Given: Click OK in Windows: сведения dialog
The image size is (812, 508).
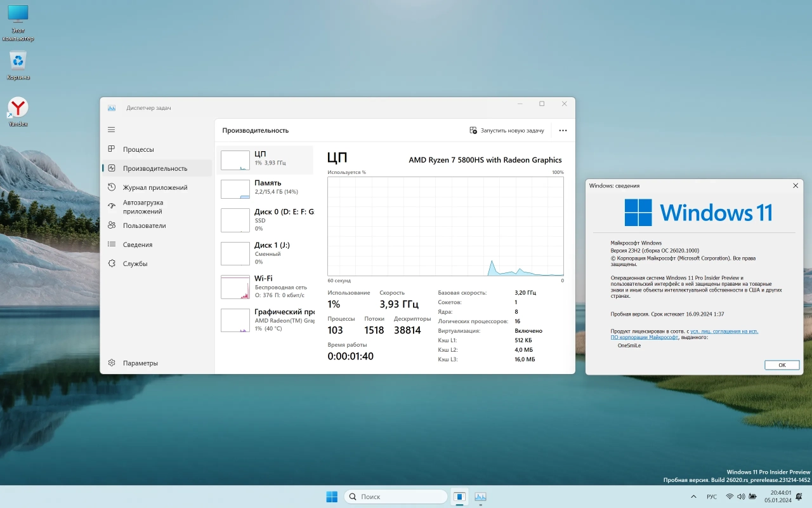Looking at the screenshot, I should pyautogui.click(x=782, y=365).
